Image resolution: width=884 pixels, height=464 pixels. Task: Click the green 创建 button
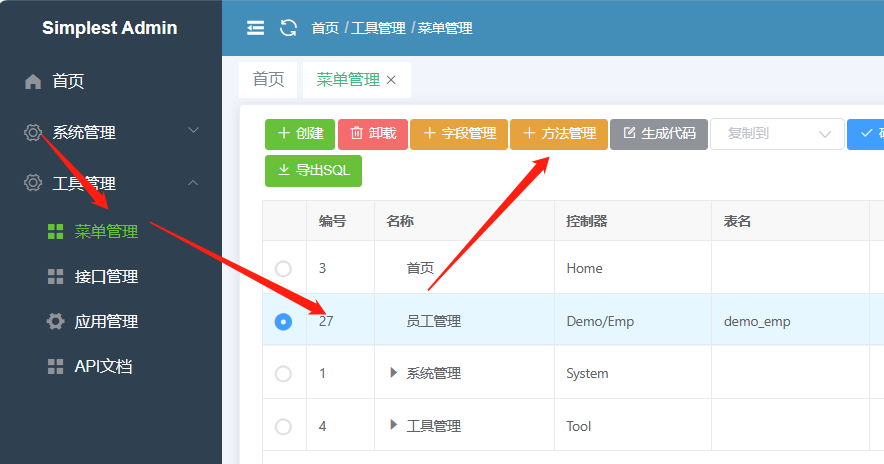click(x=299, y=134)
